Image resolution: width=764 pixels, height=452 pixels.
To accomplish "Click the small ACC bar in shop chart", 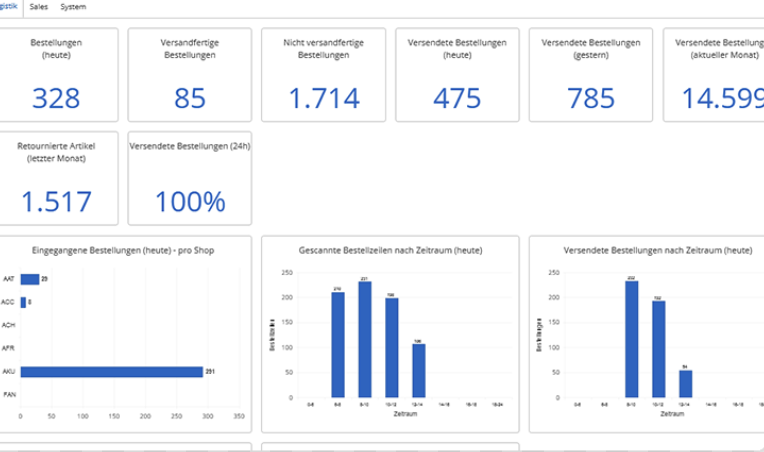I will click(x=23, y=302).
